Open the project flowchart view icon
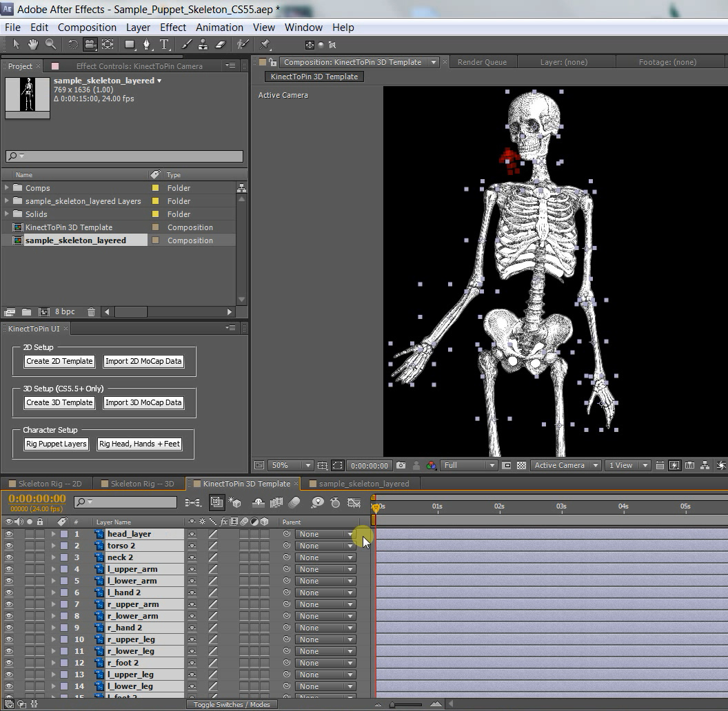This screenshot has height=711, width=728. [x=241, y=188]
